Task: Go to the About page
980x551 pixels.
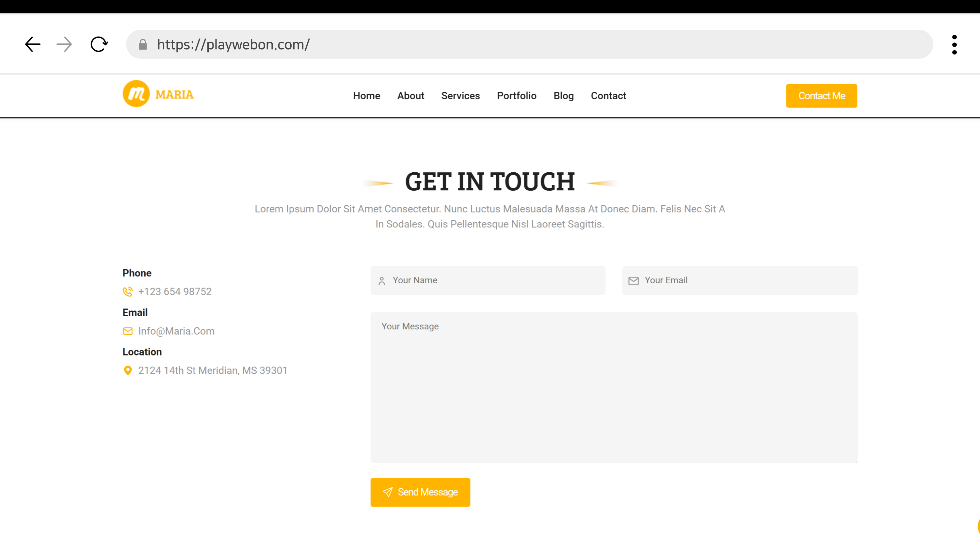Action: pyautogui.click(x=410, y=96)
